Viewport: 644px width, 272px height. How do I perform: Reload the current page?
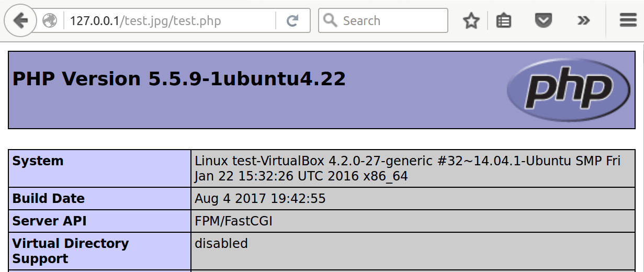pos(292,21)
